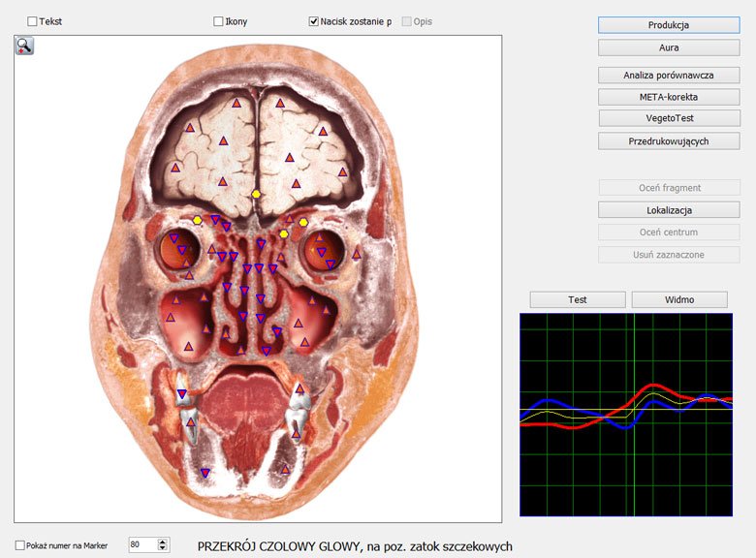Click the spectrum graph with red and blue curves

626,414
